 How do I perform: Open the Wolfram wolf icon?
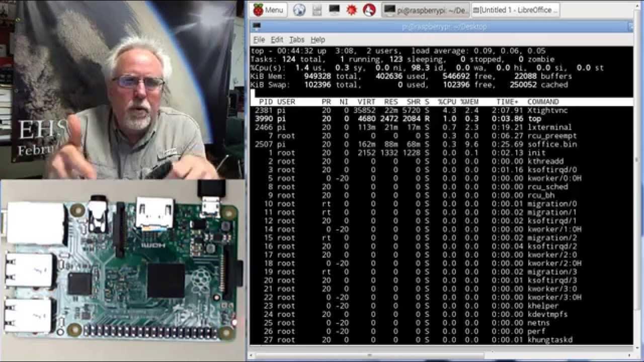click(x=369, y=10)
